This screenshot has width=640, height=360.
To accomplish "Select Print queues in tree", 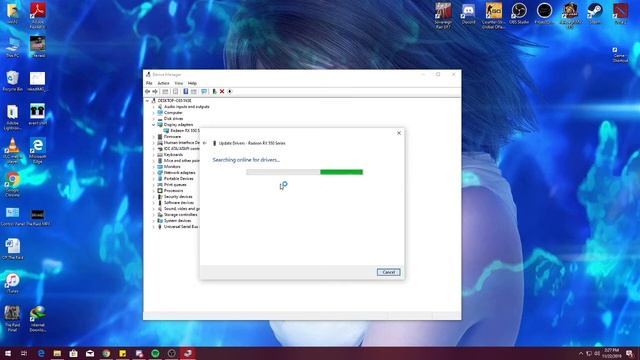I will coord(175,184).
